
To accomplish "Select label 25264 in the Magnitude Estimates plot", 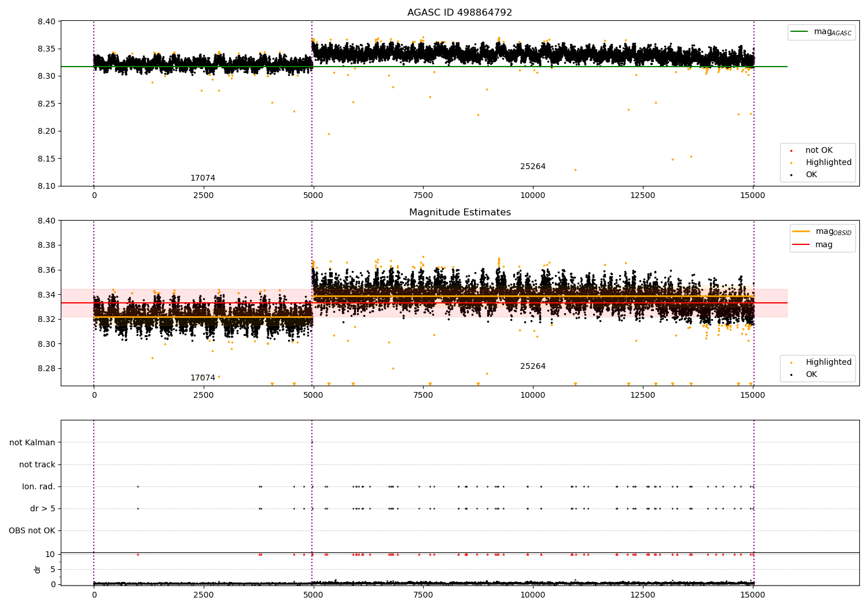I will click(533, 367).
